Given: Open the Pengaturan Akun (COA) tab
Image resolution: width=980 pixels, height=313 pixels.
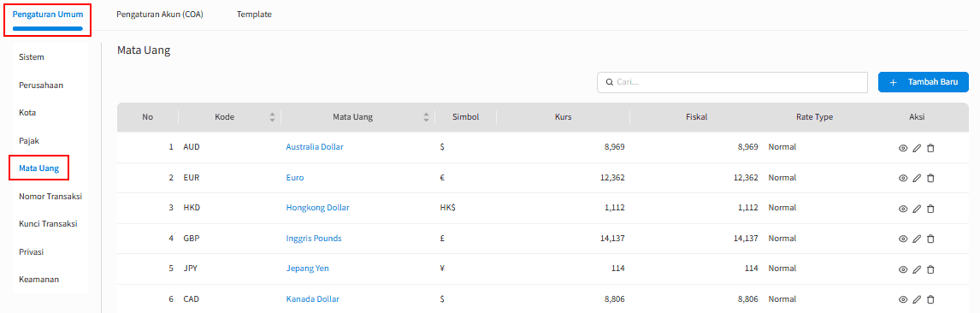Looking at the screenshot, I should coord(159,15).
